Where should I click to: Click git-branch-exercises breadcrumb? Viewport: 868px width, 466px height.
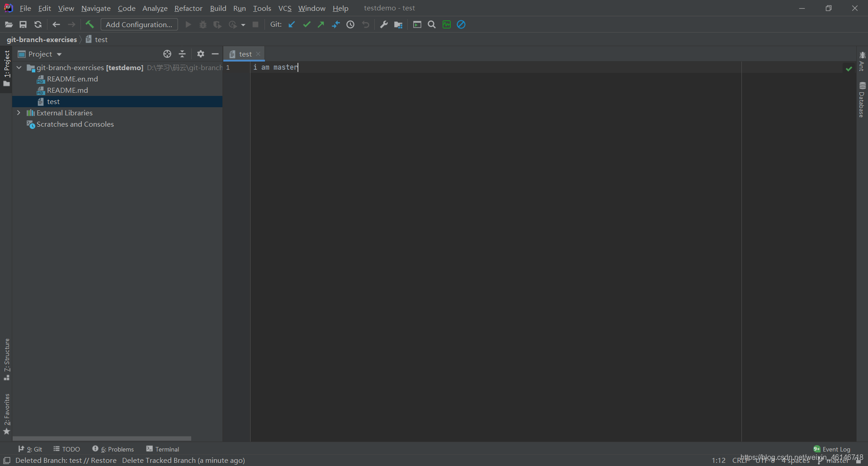tap(42, 39)
